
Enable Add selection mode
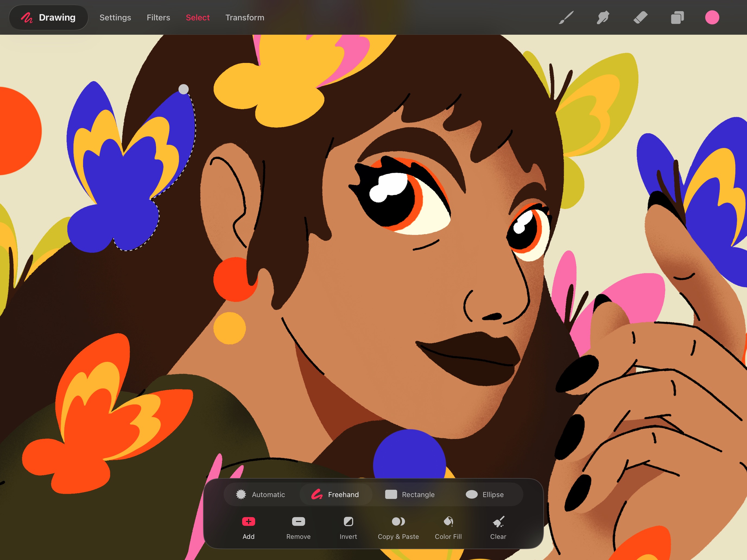click(x=249, y=522)
